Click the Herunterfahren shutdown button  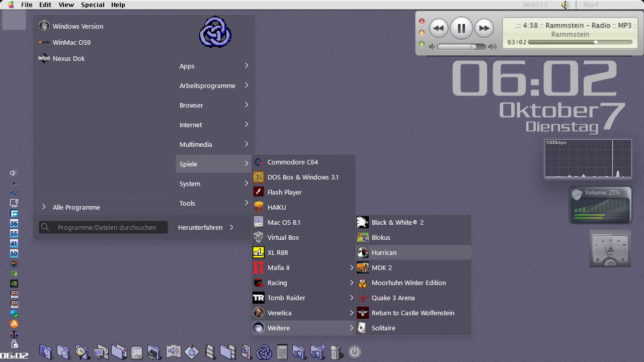coord(200,227)
